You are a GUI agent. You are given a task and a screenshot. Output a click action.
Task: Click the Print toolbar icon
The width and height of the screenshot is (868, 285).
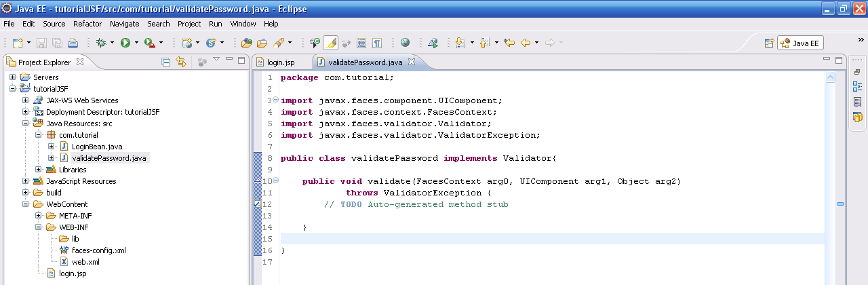click(72, 43)
